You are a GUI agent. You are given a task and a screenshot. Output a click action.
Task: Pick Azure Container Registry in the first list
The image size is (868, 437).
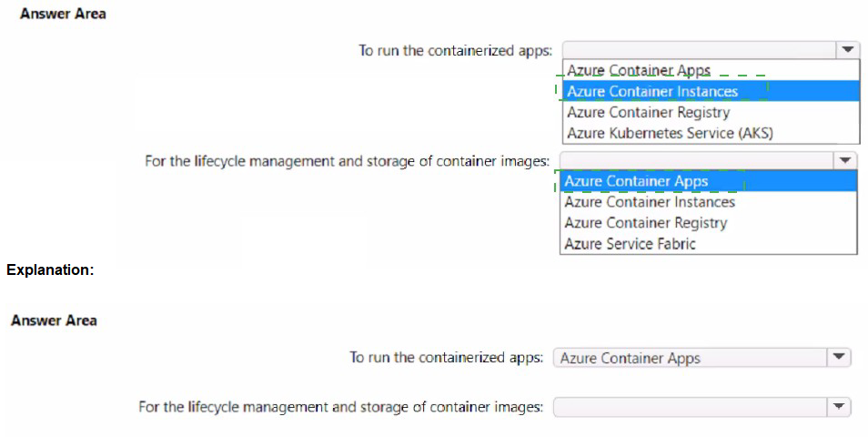648,112
